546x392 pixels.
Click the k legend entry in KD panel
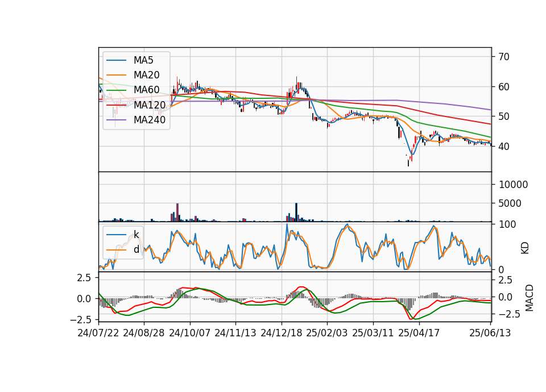point(123,235)
